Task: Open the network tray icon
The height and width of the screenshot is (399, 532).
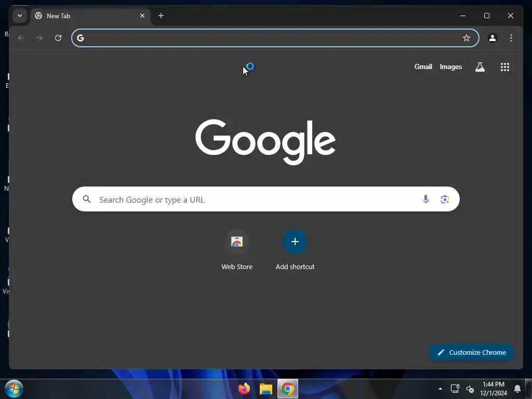Action: coord(455,389)
